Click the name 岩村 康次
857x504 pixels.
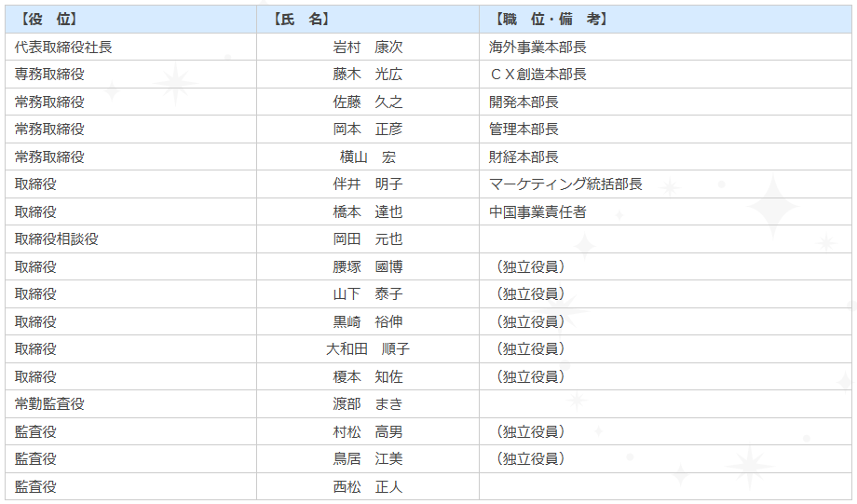pyautogui.click(x=368, y=47)
